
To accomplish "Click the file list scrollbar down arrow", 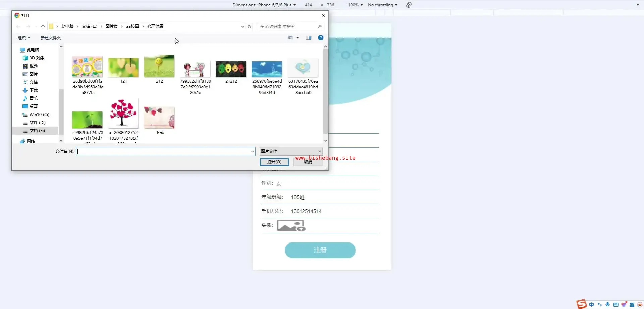I will (x=325, y=141).
